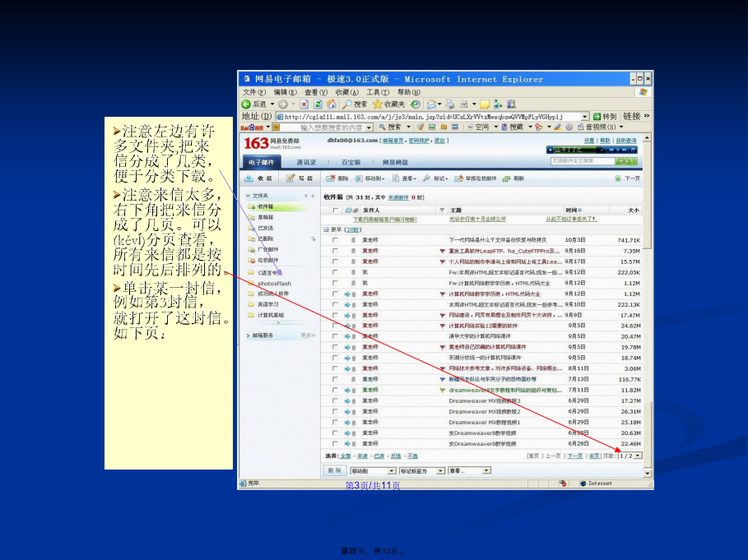Click the 下一页 icon in mail toolbar
Viewport: 748px width, 560px height.
click(618, 178)
